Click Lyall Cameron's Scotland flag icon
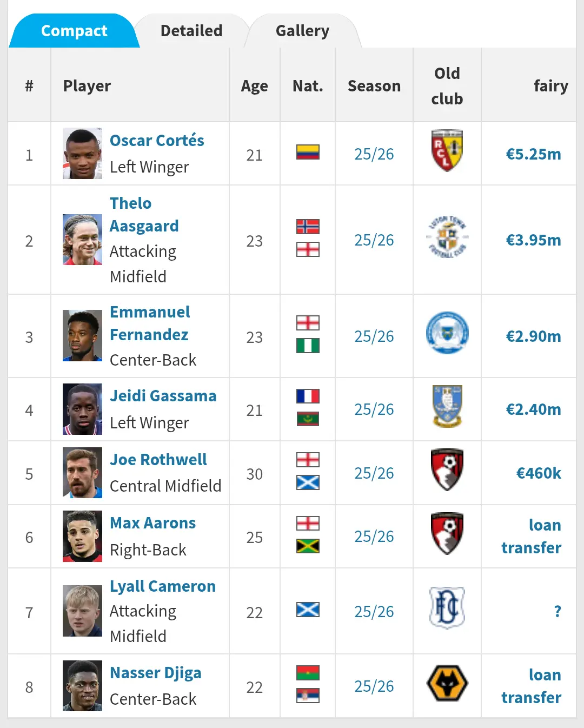 pyautogui.click(x=308, y=610)
